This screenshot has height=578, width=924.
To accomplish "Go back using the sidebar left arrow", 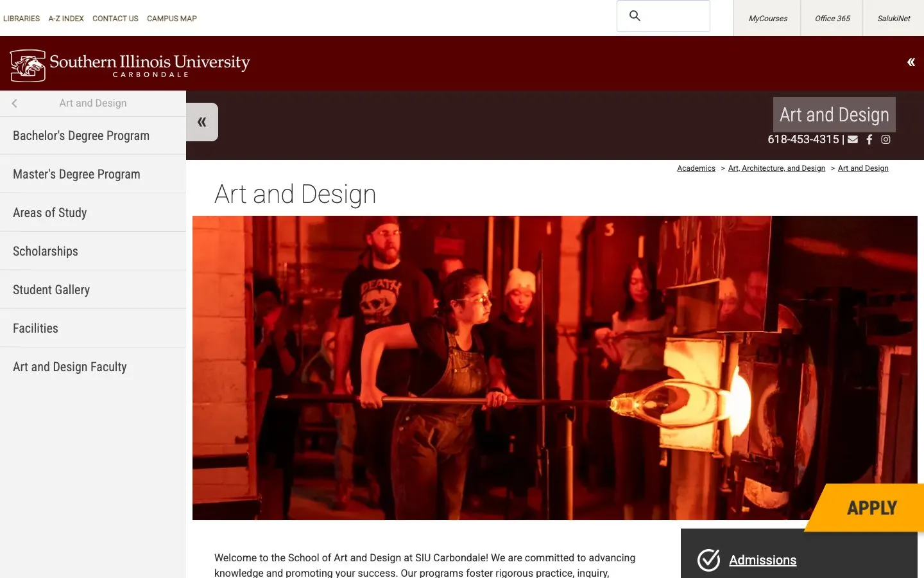I will coord(14,103).
